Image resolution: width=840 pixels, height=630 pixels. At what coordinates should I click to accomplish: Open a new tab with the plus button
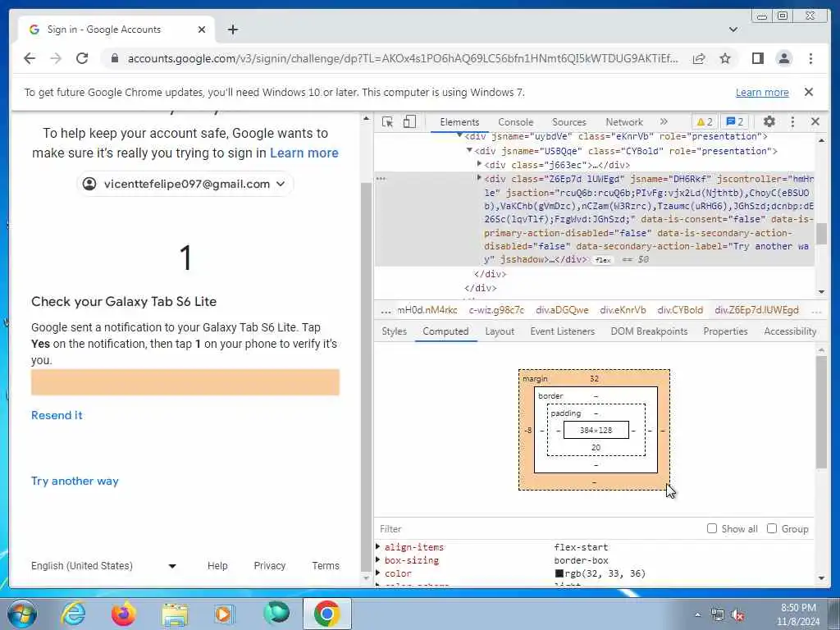click(232, 30)
